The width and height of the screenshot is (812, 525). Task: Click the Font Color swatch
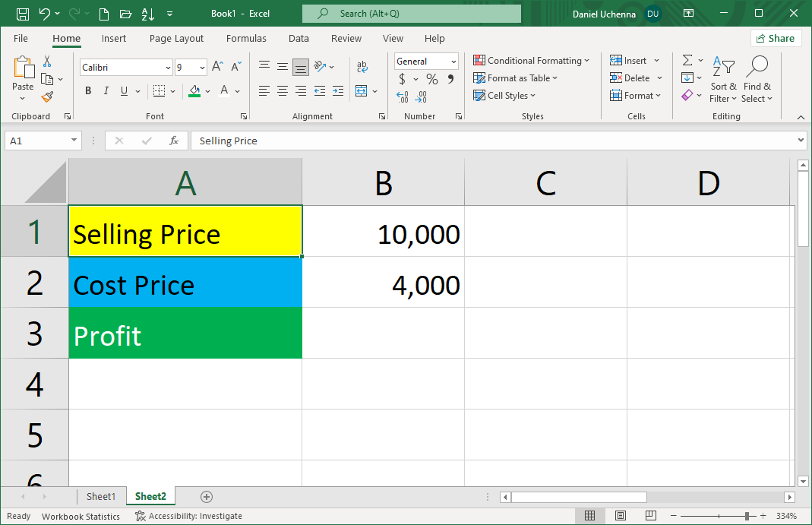224,90
